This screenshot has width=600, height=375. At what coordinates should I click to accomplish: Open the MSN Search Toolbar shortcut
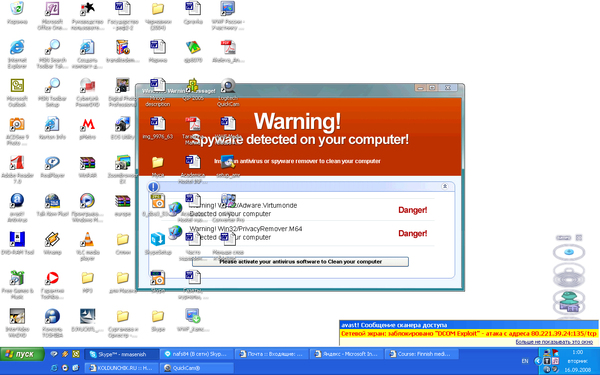pos(52,47)
